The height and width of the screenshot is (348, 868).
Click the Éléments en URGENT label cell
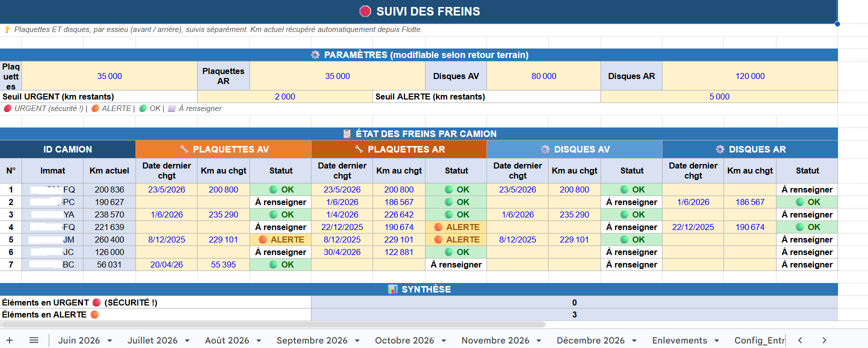tap(155, 302)
